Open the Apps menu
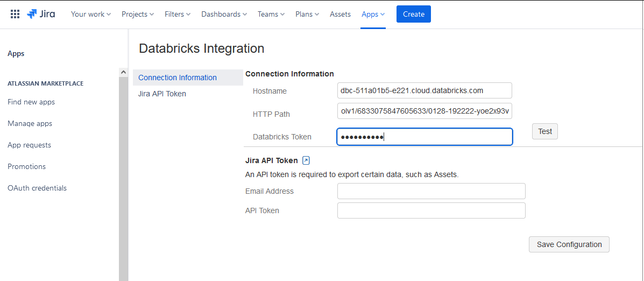The image size is (644, 281). coord(373,14)
